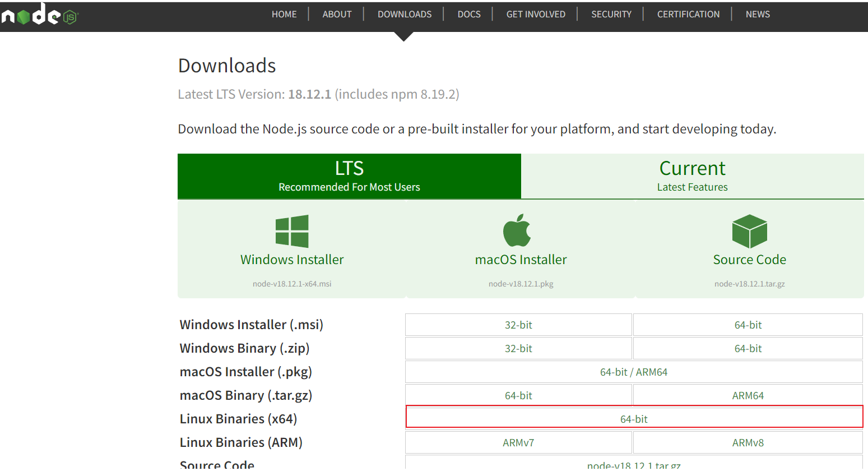The image size is (868, 471).
Task: Open the CERTIFICATION nav item
Action: point(688,15)
